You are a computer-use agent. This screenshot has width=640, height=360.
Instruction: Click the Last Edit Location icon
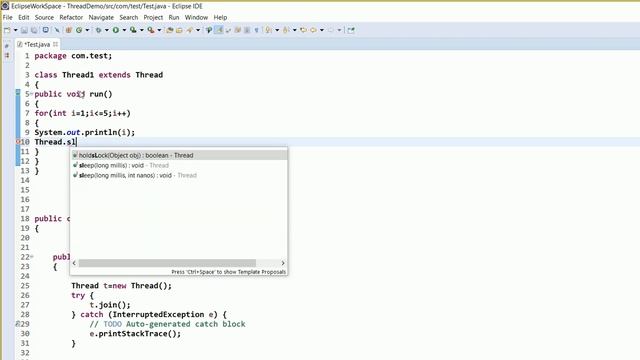click(303, 30)
